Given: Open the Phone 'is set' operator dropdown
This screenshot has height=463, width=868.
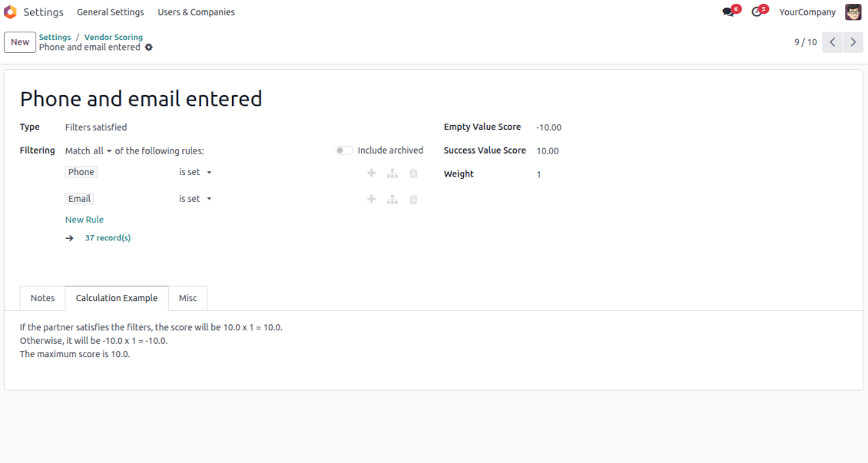Looking at the screenshot, I should [x=195, y=172].
